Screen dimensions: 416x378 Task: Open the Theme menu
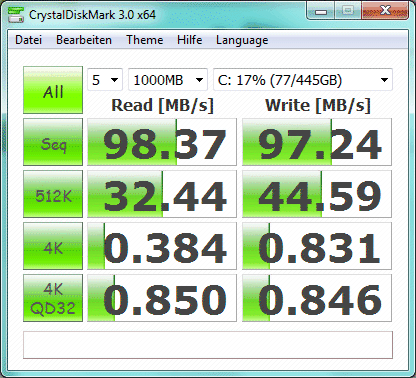(145, 40)
